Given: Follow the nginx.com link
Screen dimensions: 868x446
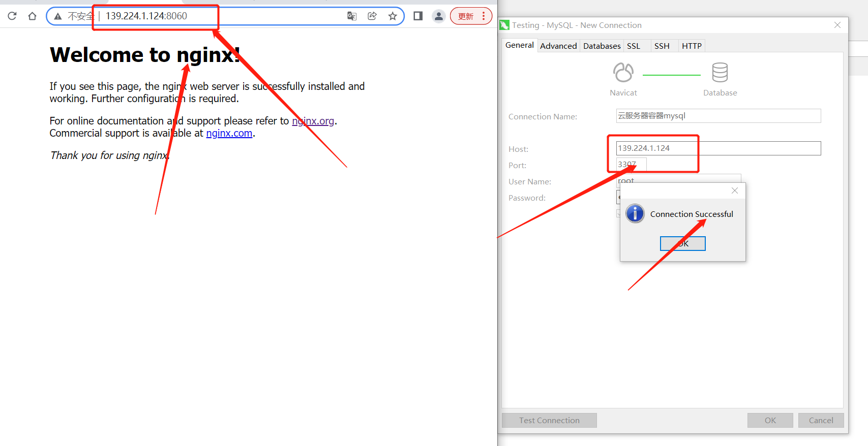Looking at the screenshot, I should tap(229, 133).
